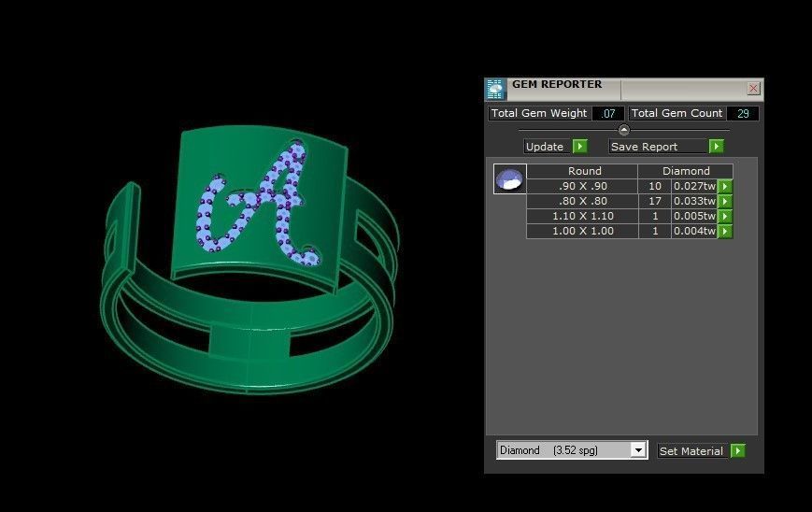812x512 pixels.
Task: Click the green arrow next to Save Report
Action: click(716, 147)
